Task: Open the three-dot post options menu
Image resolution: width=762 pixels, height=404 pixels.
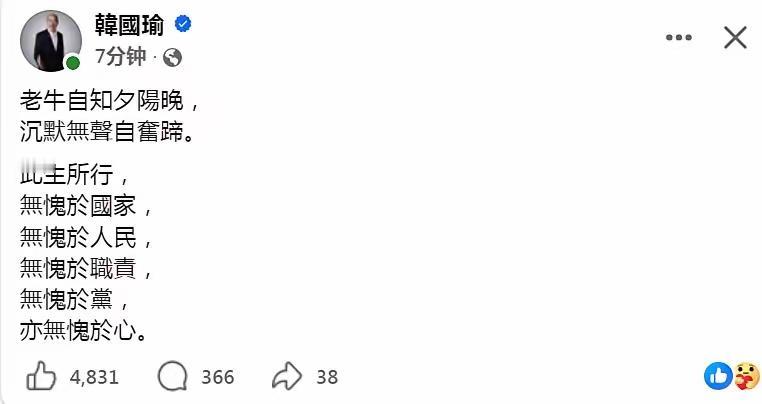Action: 681,38
